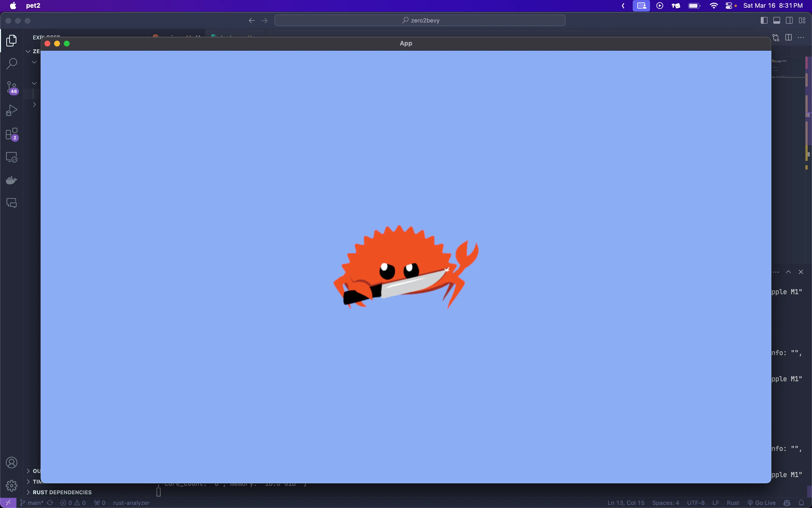Click LF end-of-line selector
812x508 pixels.
click(x=716, y=503)
